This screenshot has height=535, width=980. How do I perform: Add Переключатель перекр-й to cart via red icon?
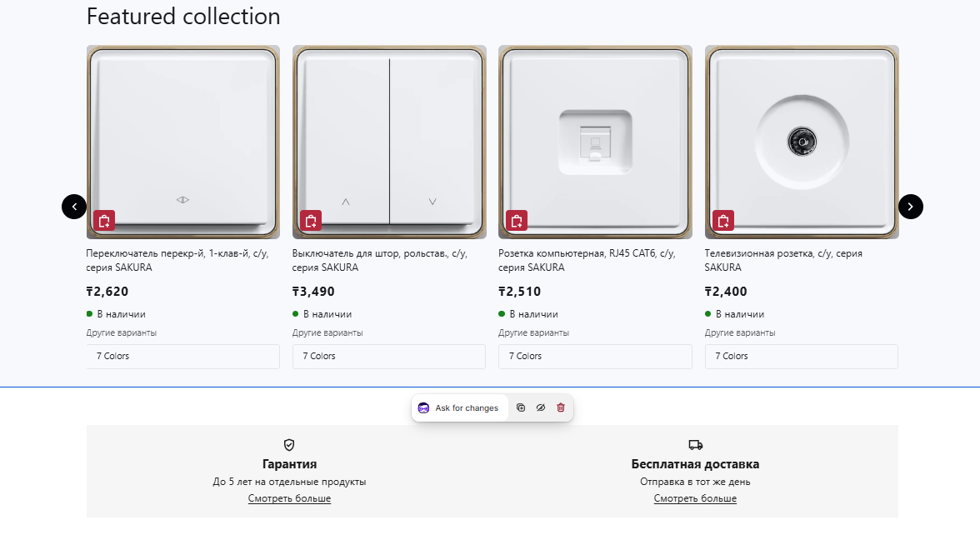click(x=104, y=221)
